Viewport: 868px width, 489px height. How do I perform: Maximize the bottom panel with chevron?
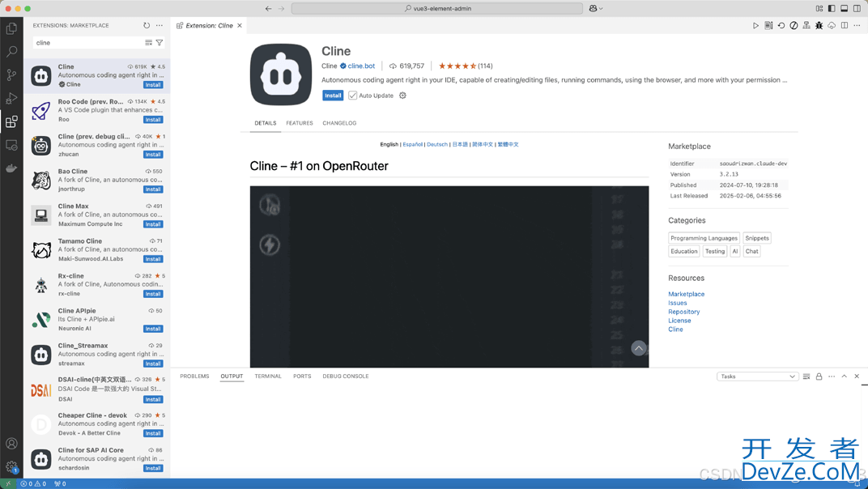click(845, 376)
